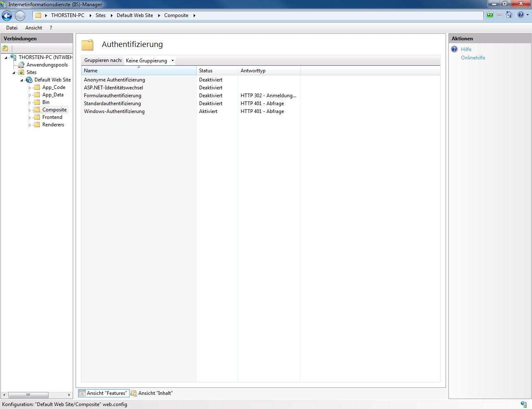
Task: Click the Anwendungspools icon in tree
Action: (21, 65)
